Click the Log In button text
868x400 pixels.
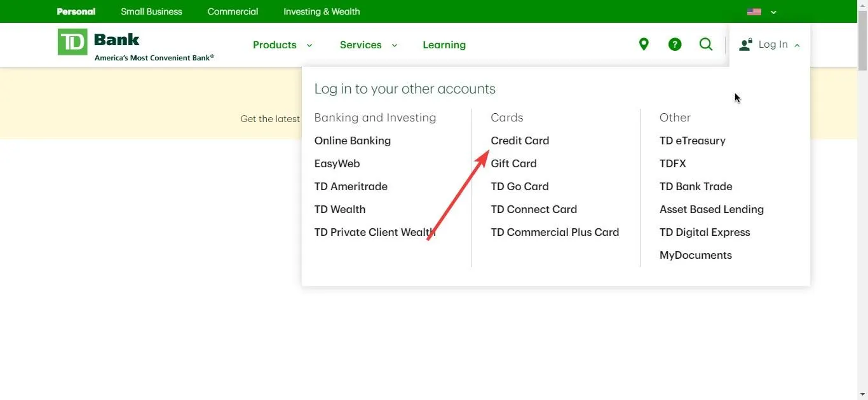coord(773,45)
